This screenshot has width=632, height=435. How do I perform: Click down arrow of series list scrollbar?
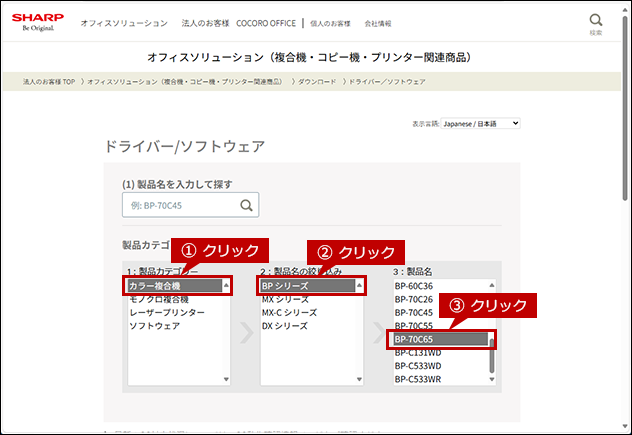[359, 379]
